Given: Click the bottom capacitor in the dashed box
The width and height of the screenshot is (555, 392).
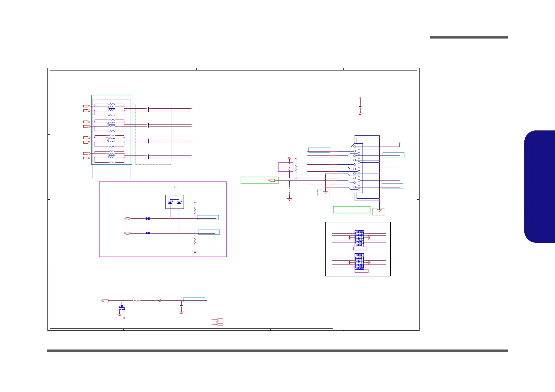Looking at the screenshot, I should [x=148, y=157].
